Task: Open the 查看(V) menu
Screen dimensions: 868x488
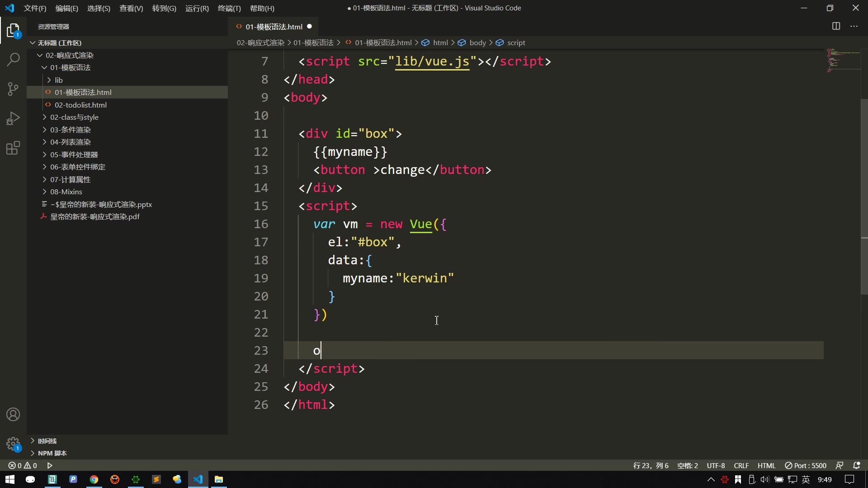Action: (x=131, y=8)
